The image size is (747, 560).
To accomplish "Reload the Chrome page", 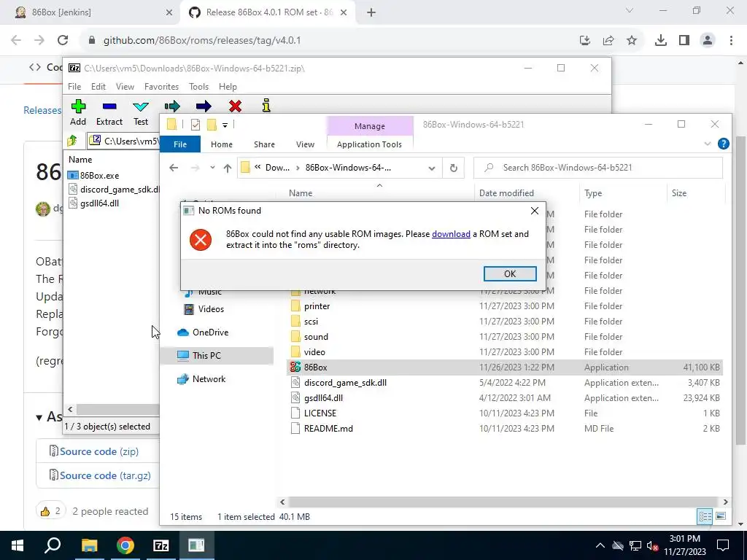I will coord(63,41).
